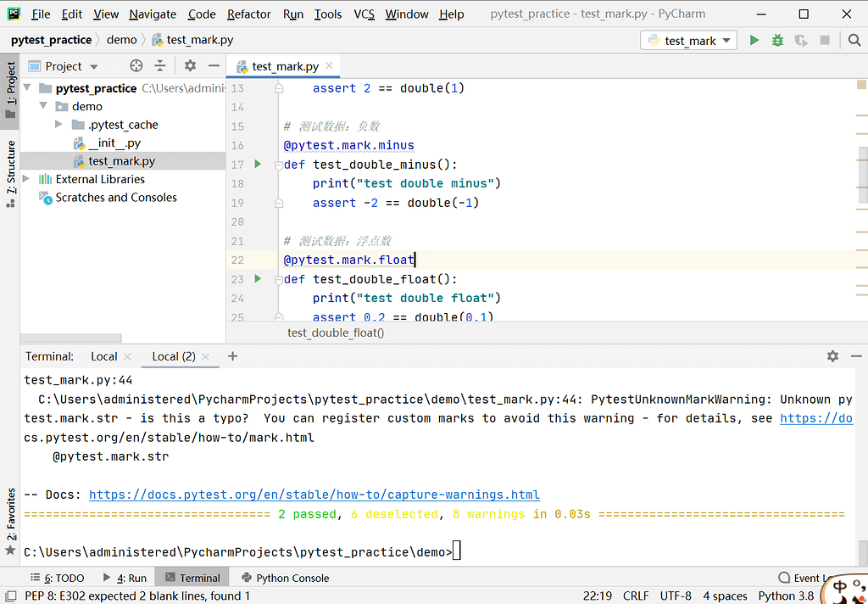The width and height of the screenshot is (868, 604).
Task: Add a new terminal session tab
Action: click(233, 356)
